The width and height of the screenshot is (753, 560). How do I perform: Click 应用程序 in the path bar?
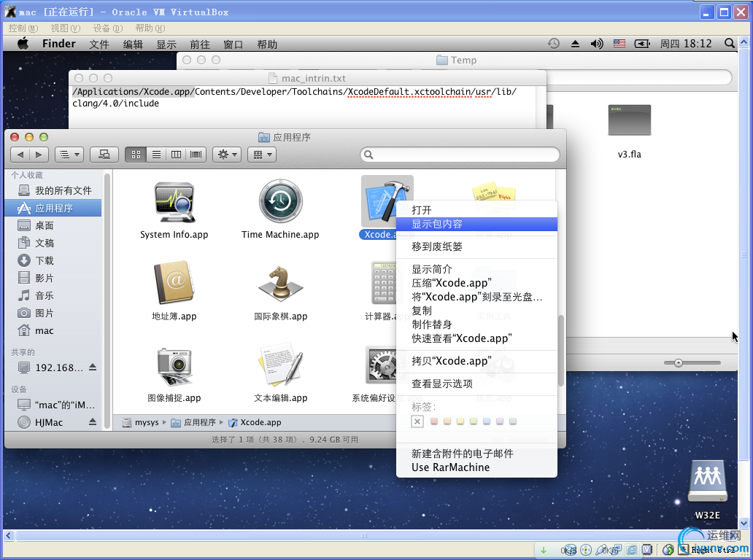pyautogui.click(x=194, y=422)
